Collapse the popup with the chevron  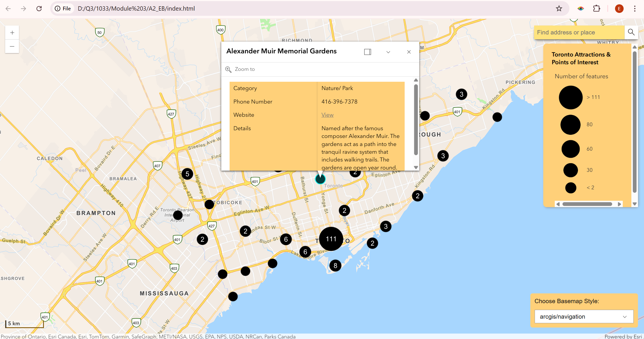tap(388, 52)
